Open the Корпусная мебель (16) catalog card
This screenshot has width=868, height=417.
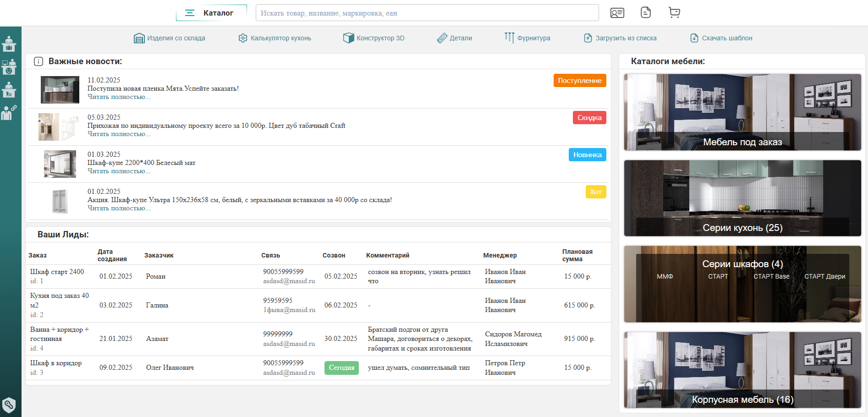coord(742,370)
